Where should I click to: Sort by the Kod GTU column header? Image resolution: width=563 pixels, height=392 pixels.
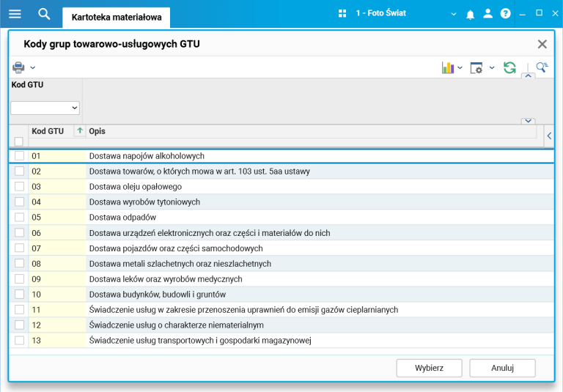click(48, 131)
